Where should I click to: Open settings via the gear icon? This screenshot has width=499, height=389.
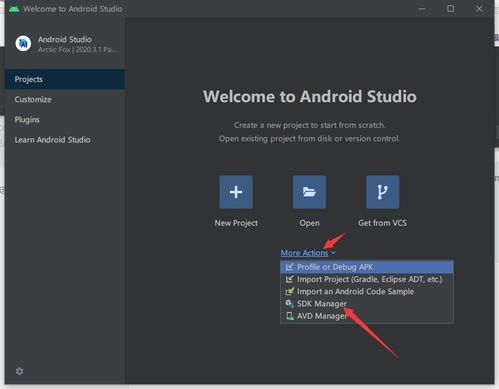coord(20,371)
